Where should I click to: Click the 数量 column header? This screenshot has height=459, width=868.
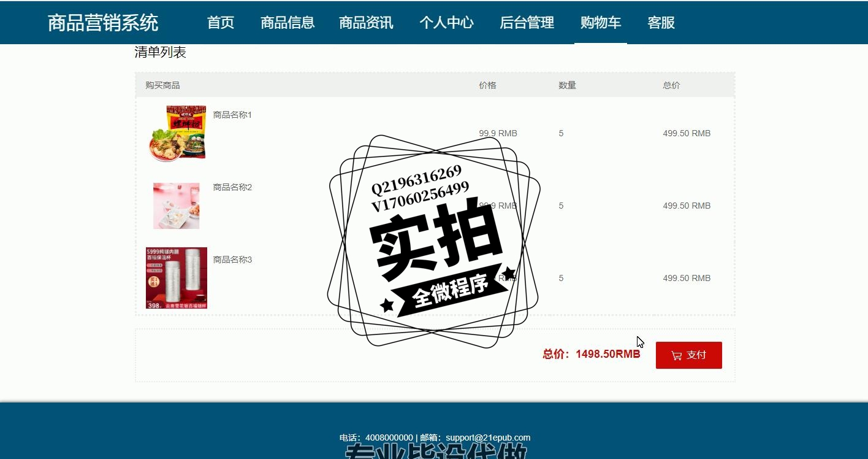tap(567, 85)
